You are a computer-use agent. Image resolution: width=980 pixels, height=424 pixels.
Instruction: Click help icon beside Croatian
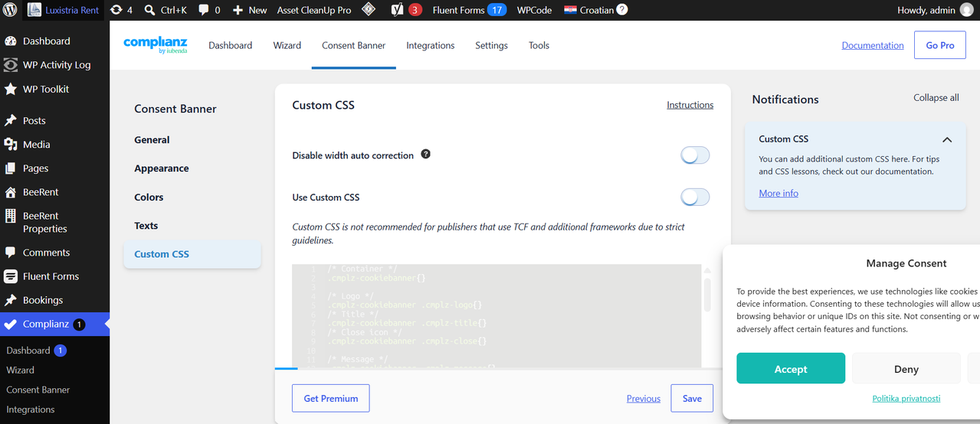pyautogui.click(x=622, y=10)
